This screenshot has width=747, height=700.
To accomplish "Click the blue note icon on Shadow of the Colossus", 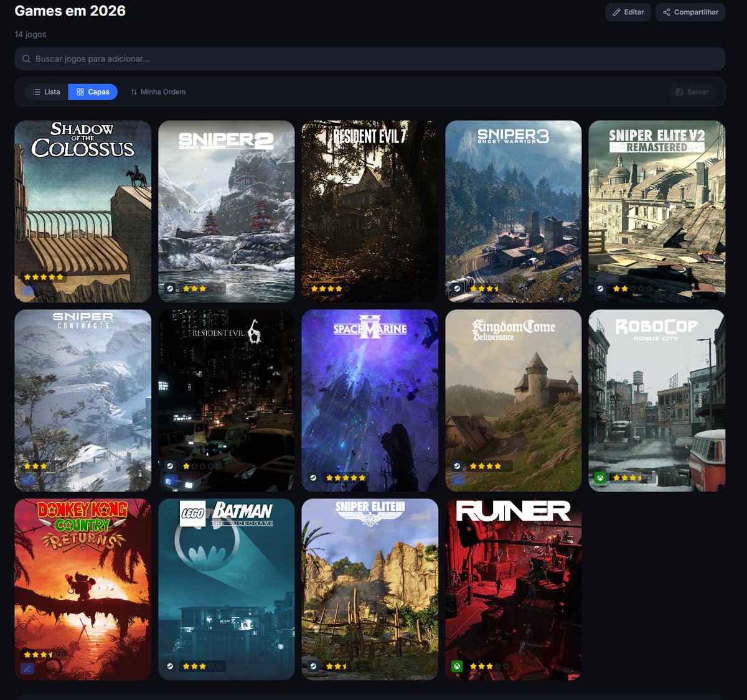I will (x=27, y=291).
